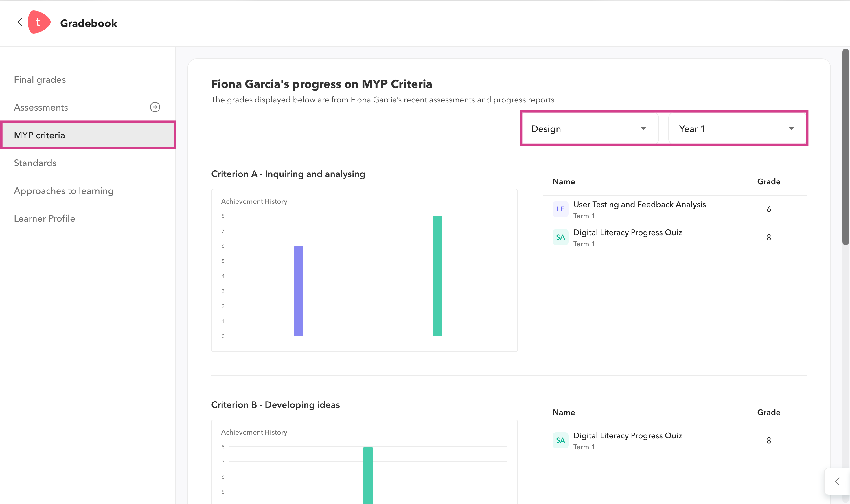Click the LE badge for User Testing assessment
This screenshot has height=504, width=850.
[x=560, y=209]
